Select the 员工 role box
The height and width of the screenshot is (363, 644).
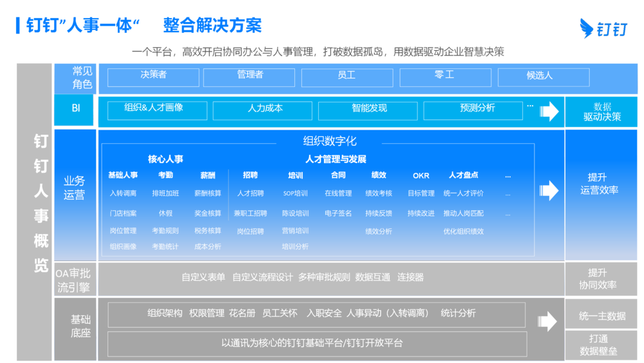(x=347, y=77)
